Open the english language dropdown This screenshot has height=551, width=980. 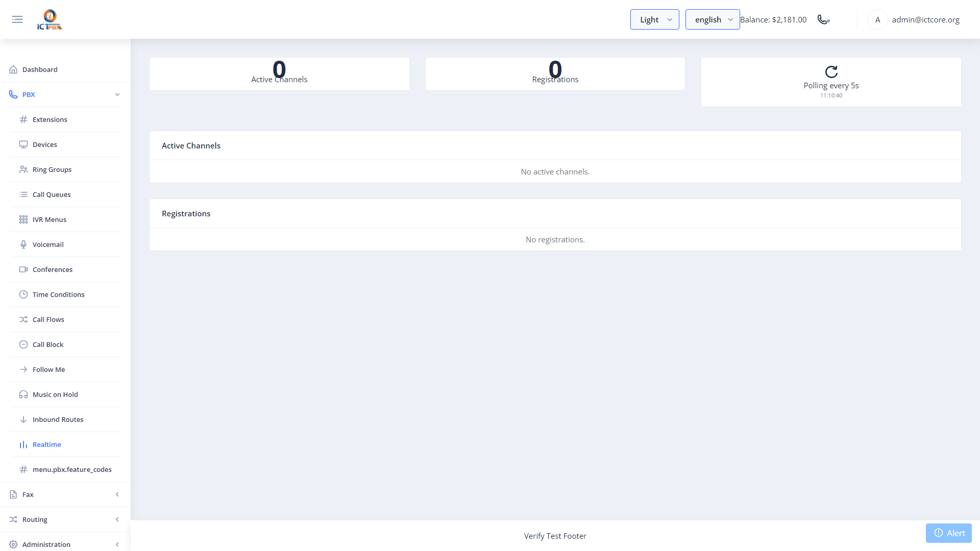pos(713,19)
